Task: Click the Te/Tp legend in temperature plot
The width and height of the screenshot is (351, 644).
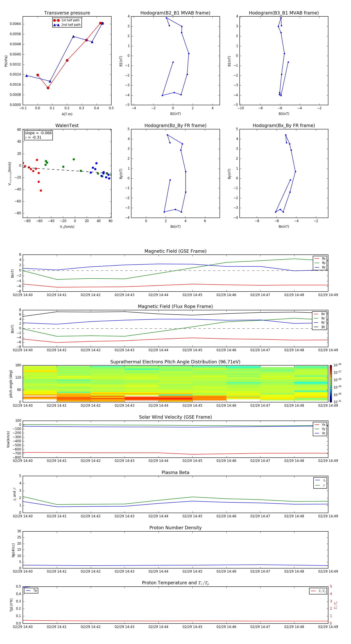Action: coord(318,591)
